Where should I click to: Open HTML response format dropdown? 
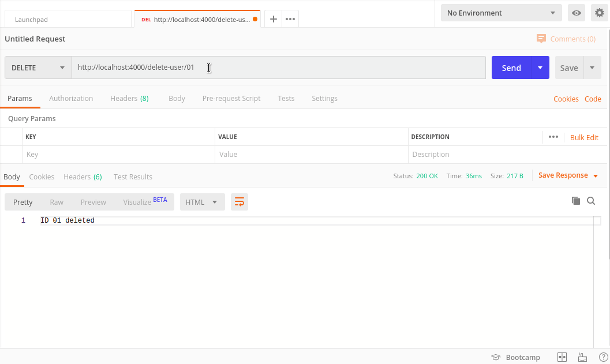[x=203, y=202]
